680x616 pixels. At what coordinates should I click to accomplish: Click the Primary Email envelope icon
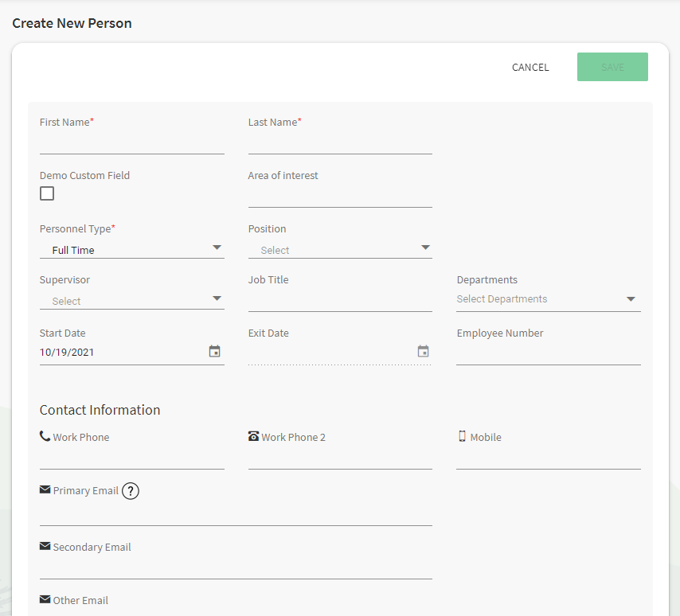pos(45,489)
